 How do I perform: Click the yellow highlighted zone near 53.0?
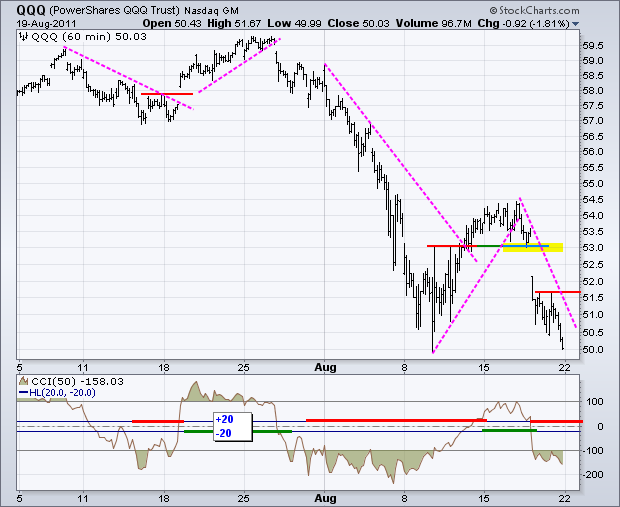[x=533, y=247]
